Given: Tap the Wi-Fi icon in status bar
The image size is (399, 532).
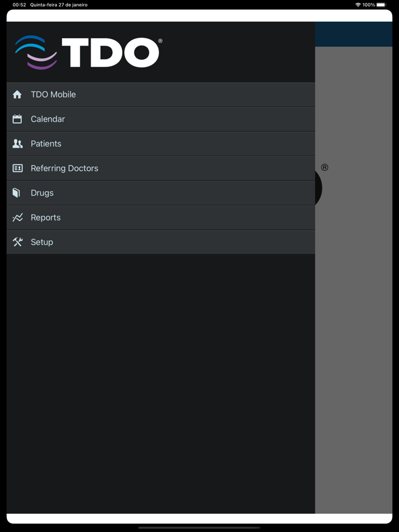Looking at the screenshot, I should 358,5.
